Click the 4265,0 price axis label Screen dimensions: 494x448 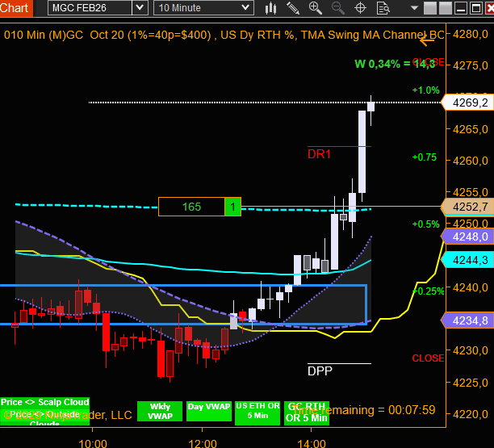[x=471, y=129]
